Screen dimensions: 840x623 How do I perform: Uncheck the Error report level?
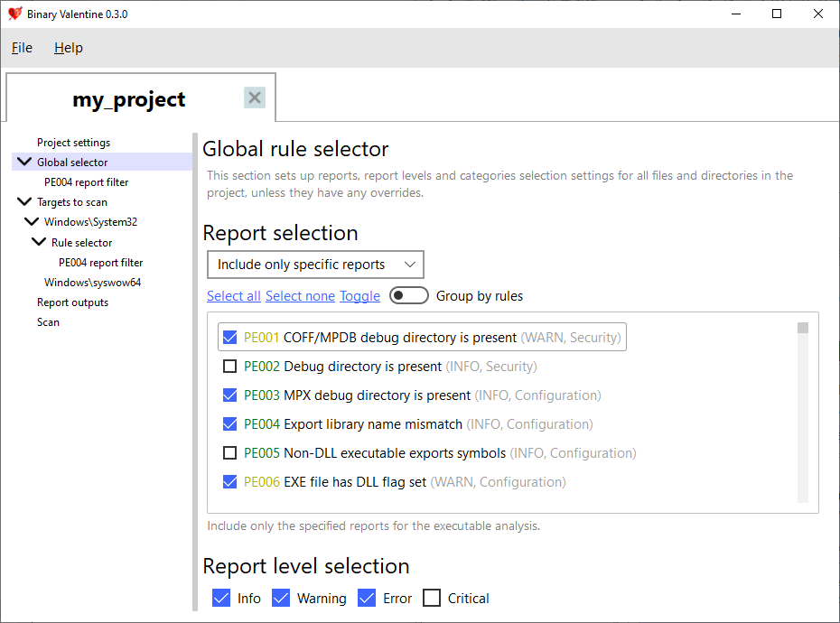click(367, 598)
